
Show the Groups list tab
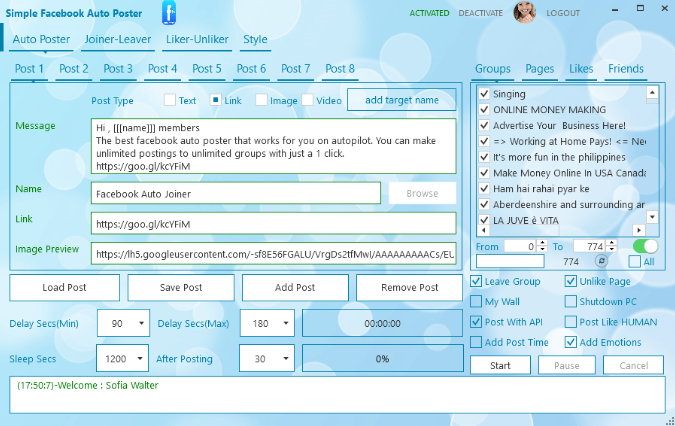point(492,69)
